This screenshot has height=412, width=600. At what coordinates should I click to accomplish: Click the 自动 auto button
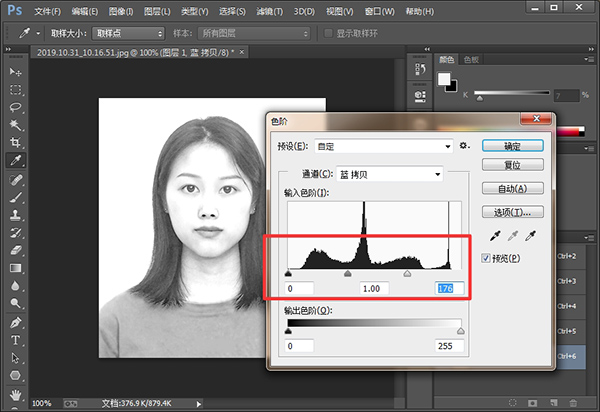(x=511, y=188)
